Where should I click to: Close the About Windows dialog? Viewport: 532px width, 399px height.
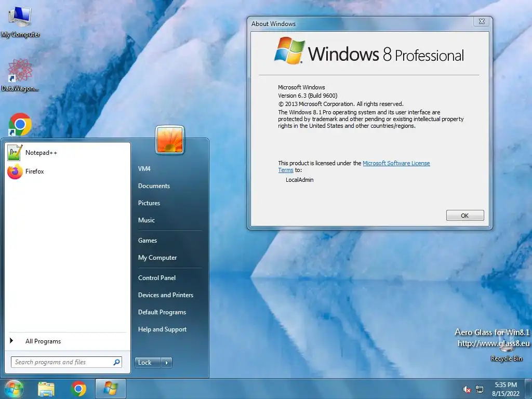pos(482,21)
